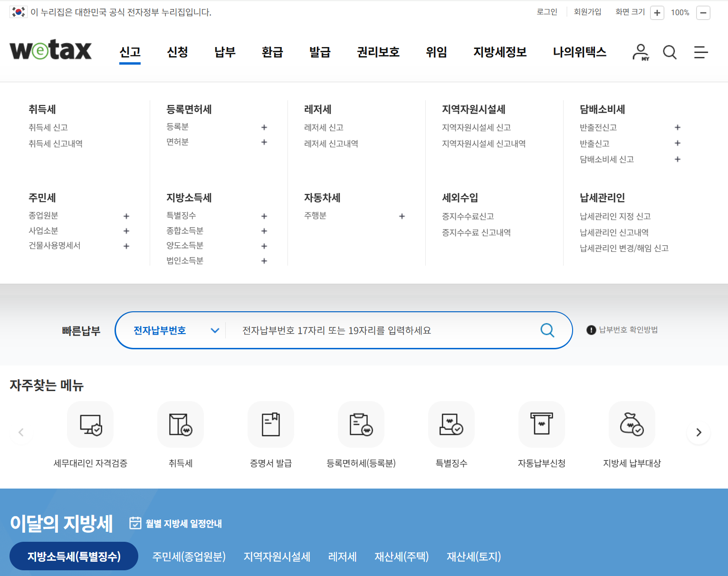This screenshot has height=576, width=728.
Task: Open the hamburger full-menu icon
Action: coord(701,52)
